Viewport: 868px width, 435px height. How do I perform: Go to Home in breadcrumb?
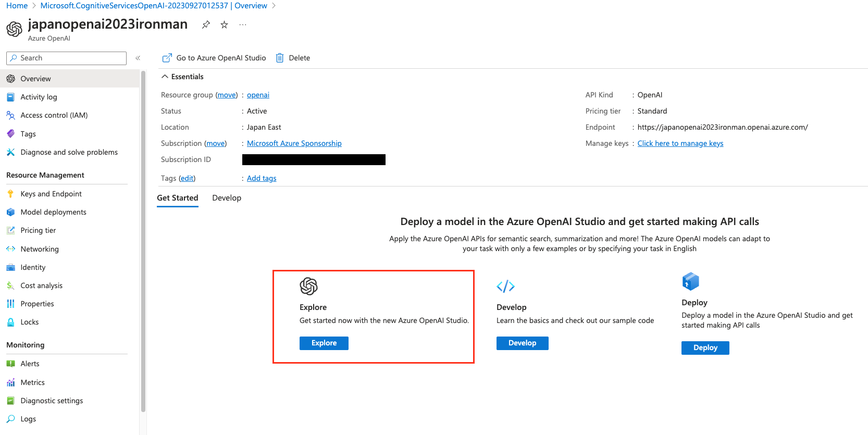(17, 6)
